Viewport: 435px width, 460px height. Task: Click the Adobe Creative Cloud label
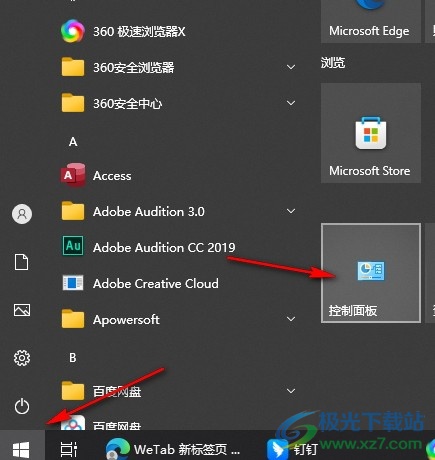click(x=156, y=283)
